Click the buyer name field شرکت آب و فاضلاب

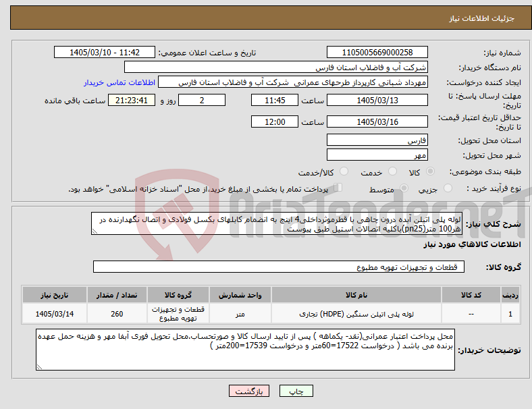click(x=276, y=67)
